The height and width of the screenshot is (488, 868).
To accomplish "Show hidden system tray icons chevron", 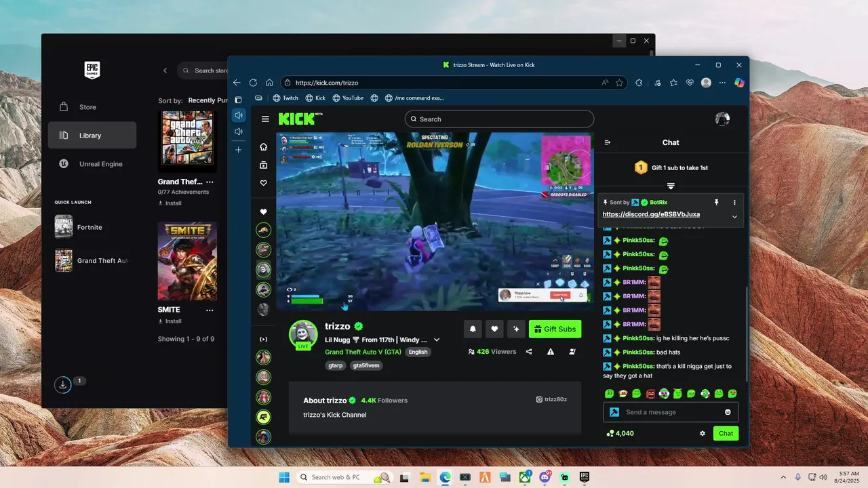I will 783,477.
